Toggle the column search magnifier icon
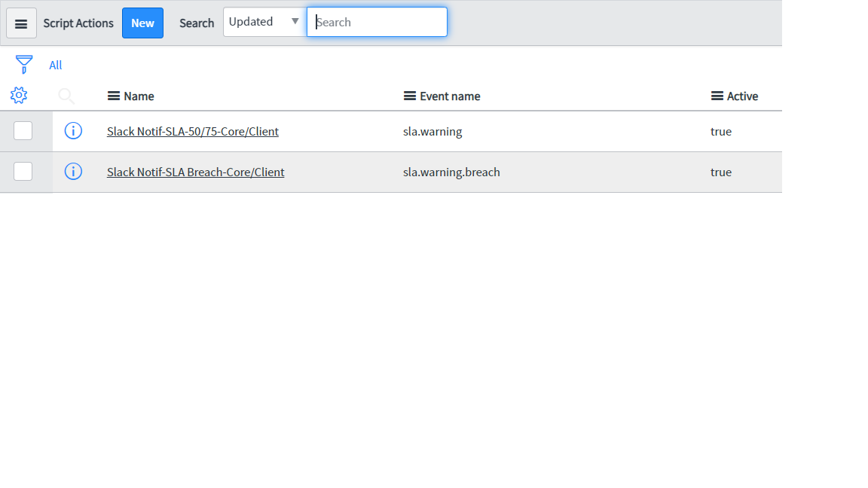 pyautogui.click(x=66, y=96)
